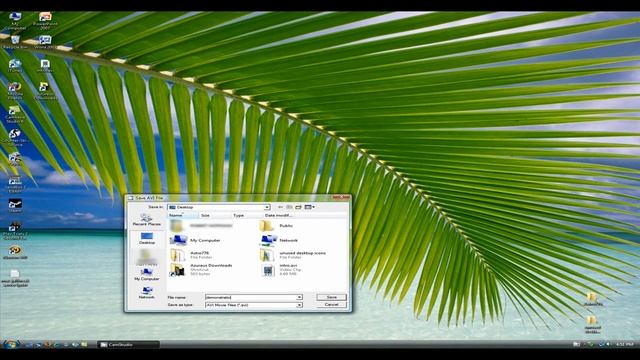Expand the File name dropdown arrow
Image resolution: width=640 pixels, height=360 pixels.
pos(299,297)
